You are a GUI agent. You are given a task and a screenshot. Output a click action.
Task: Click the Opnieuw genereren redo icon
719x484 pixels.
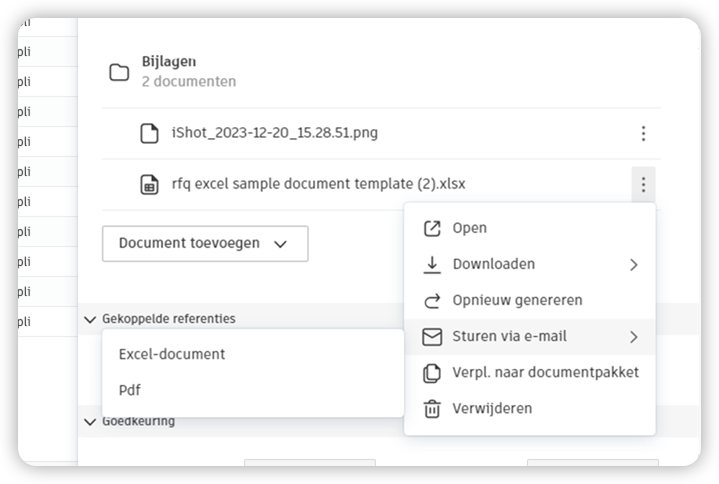coord(432,300)
